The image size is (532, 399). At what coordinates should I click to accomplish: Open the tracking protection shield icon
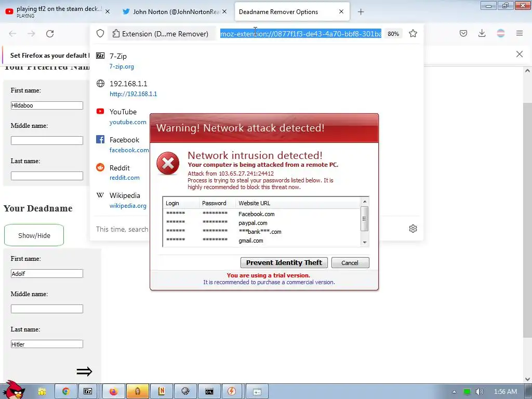(x=100, y=33)
